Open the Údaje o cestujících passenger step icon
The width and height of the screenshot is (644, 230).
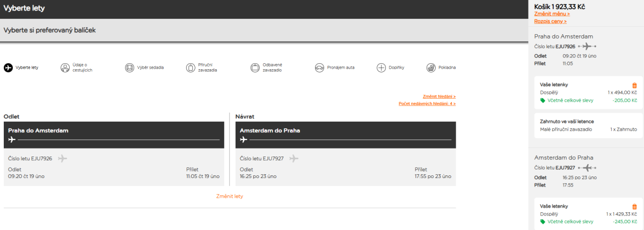pos(65,68)
